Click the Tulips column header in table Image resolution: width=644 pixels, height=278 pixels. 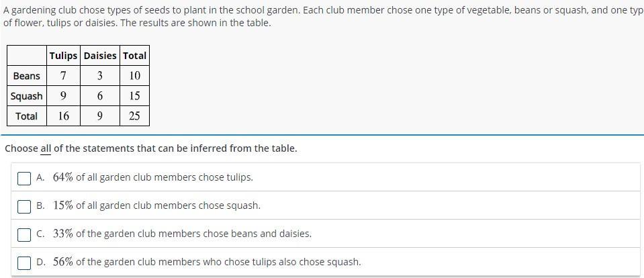coord(63,56)
